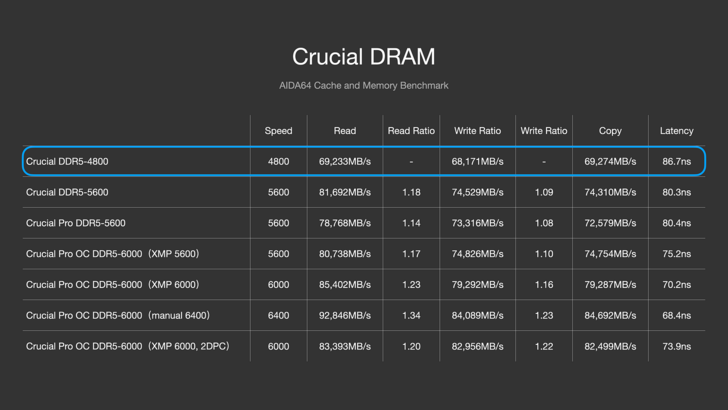Select read ratio '1.18'
The height and width of the screenshot is (410, 728).
[411, 192]
